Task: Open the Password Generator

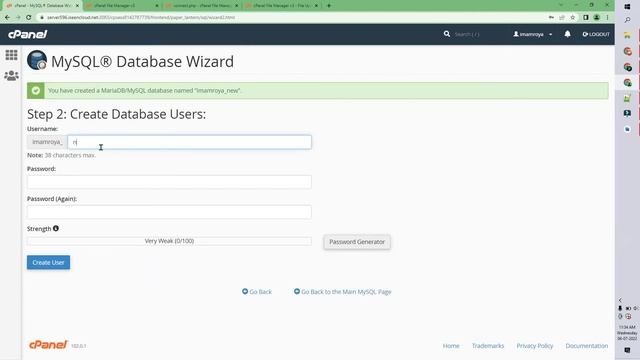Action: point(357,242)
